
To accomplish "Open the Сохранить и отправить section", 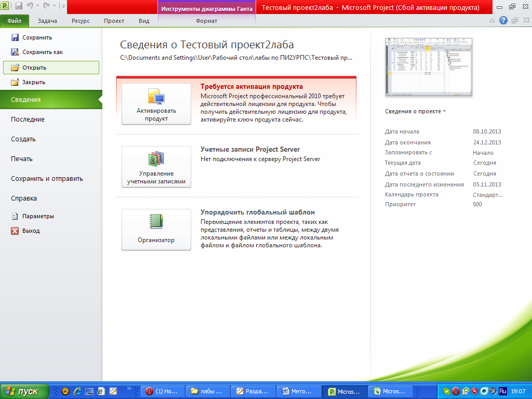I will coord(47,179).
